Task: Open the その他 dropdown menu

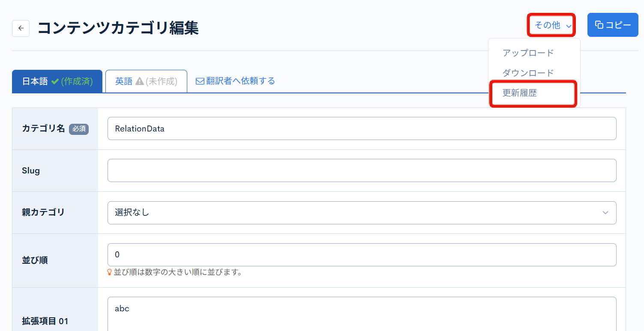Action: click(x=551, y=26)
